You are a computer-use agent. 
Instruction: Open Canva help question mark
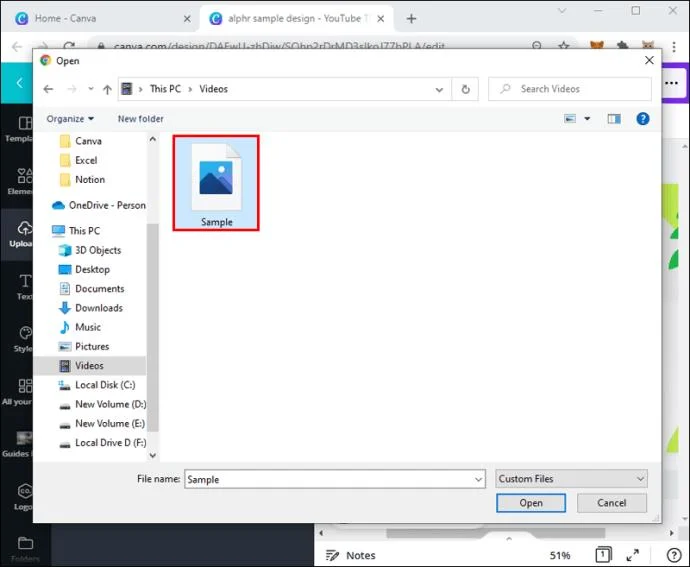click(674, 555)
